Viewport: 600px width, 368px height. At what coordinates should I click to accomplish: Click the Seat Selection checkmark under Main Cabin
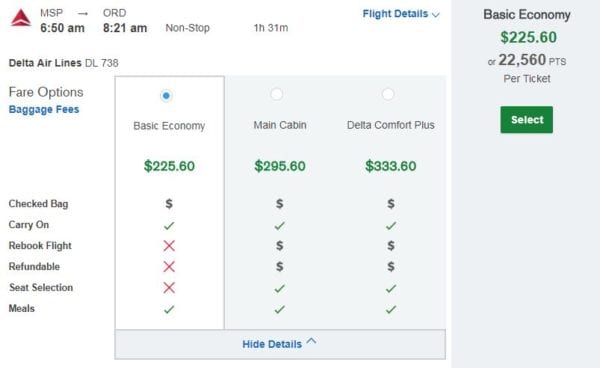tap(280, 288)
